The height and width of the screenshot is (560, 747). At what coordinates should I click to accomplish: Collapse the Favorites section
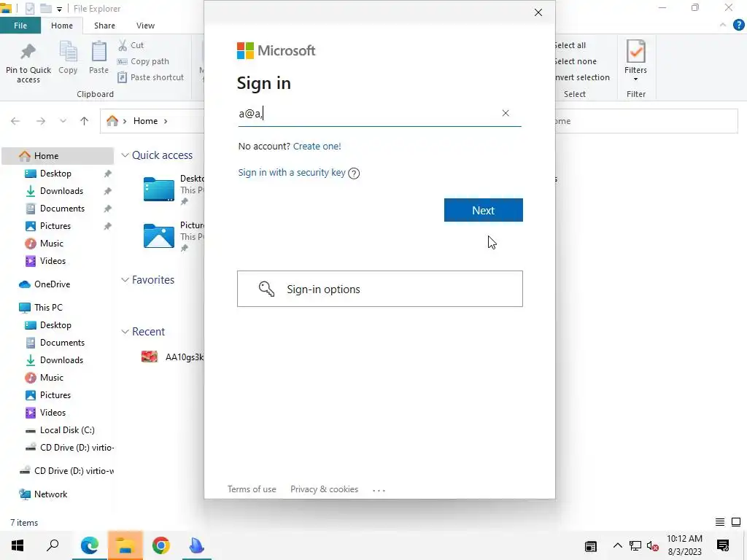pyautogui.click(x=125, y=280)
